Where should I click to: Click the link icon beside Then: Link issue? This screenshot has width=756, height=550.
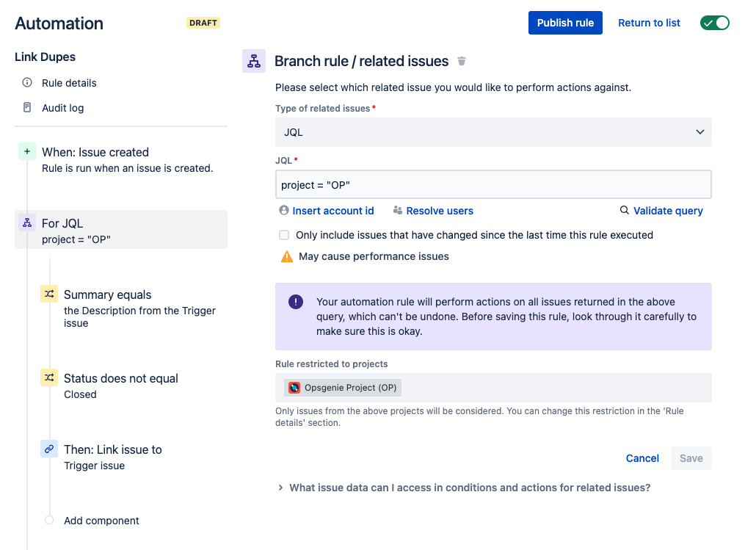tap(48, 449)
